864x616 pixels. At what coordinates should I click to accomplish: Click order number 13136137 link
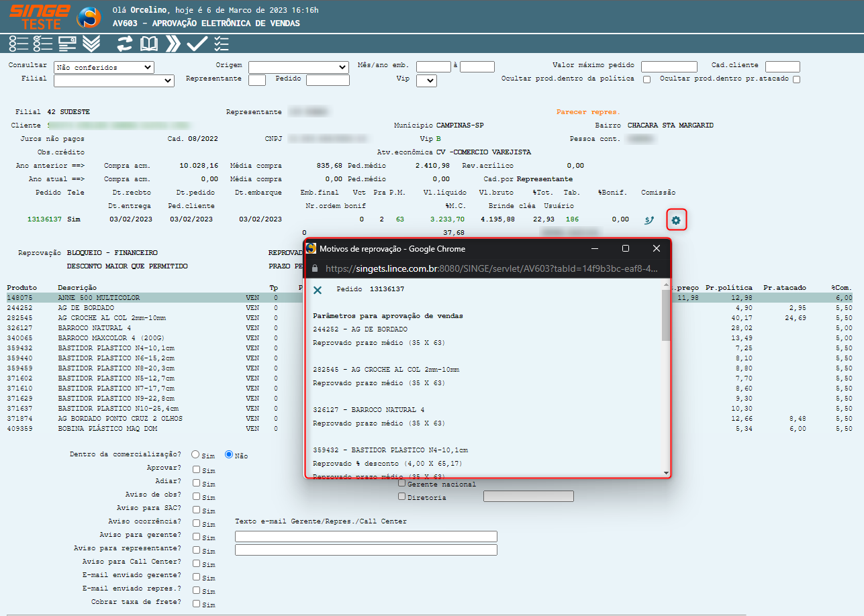[44, 219]
